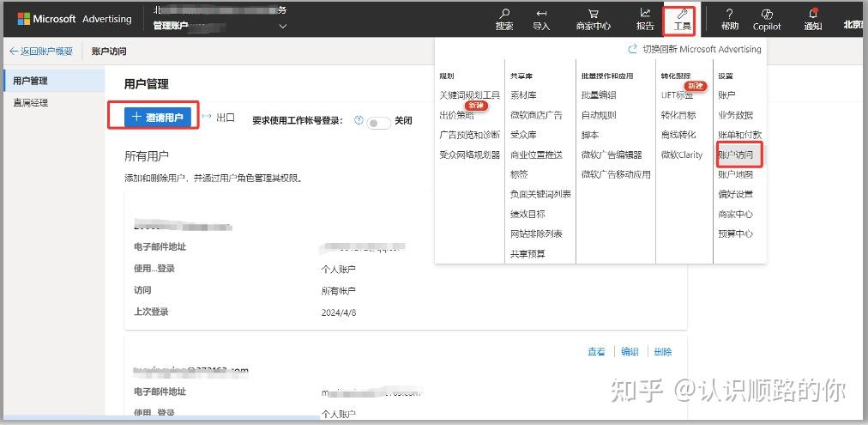Screen dimensions: 868x425
Task: Open 标签 menu entry
Action: [519, 174]
